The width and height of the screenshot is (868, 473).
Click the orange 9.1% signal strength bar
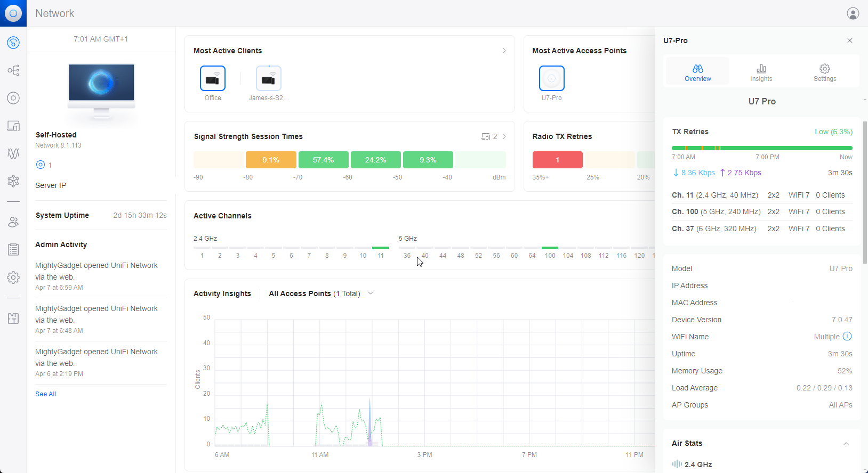pyautogui.click(x=271, y=160)
